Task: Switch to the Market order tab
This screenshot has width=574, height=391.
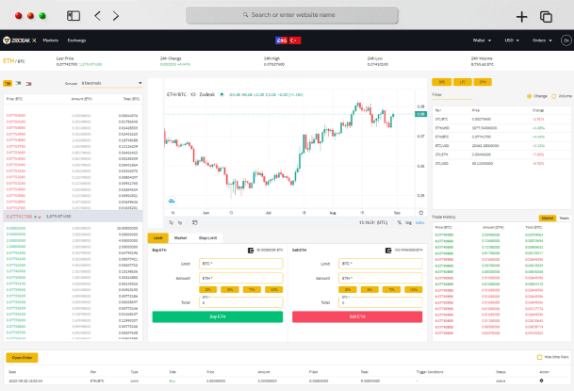Action: 180,238
